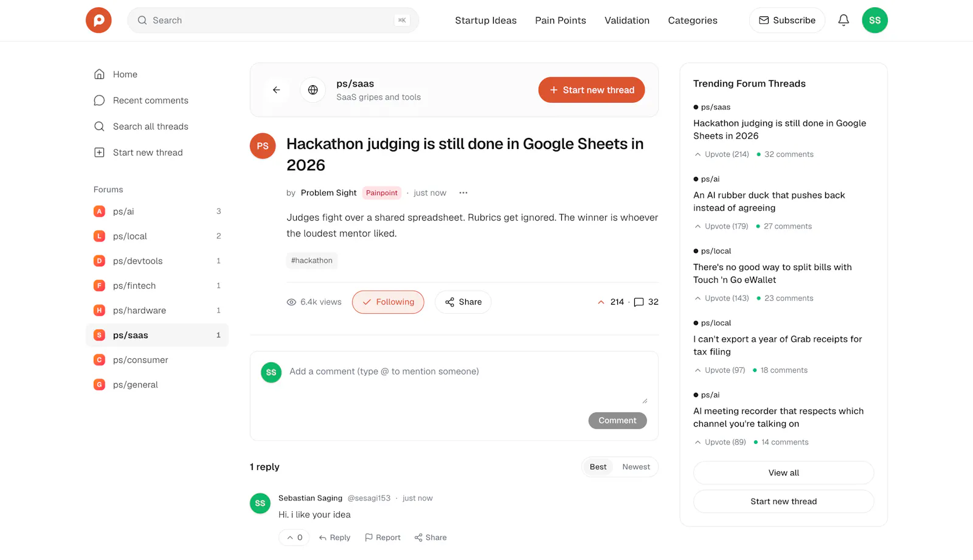Screen dimensions: 973x560
Task: Upvote Sebastian Saging's reply
Action: (x=294, y=538)
